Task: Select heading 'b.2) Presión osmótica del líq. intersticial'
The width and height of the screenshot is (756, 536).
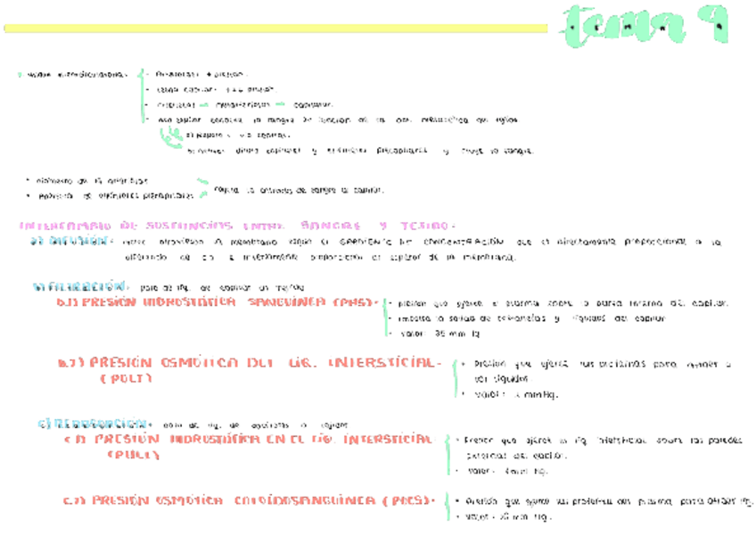Action: click(250, 362)
